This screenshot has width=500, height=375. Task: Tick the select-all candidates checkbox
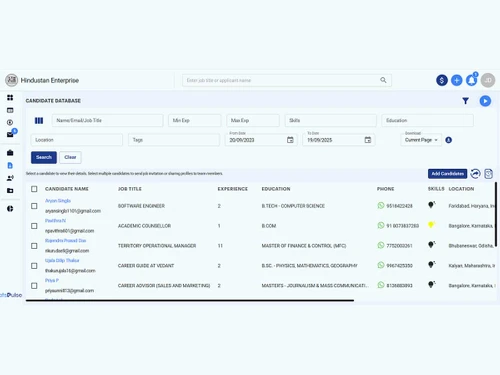(34, 189)
